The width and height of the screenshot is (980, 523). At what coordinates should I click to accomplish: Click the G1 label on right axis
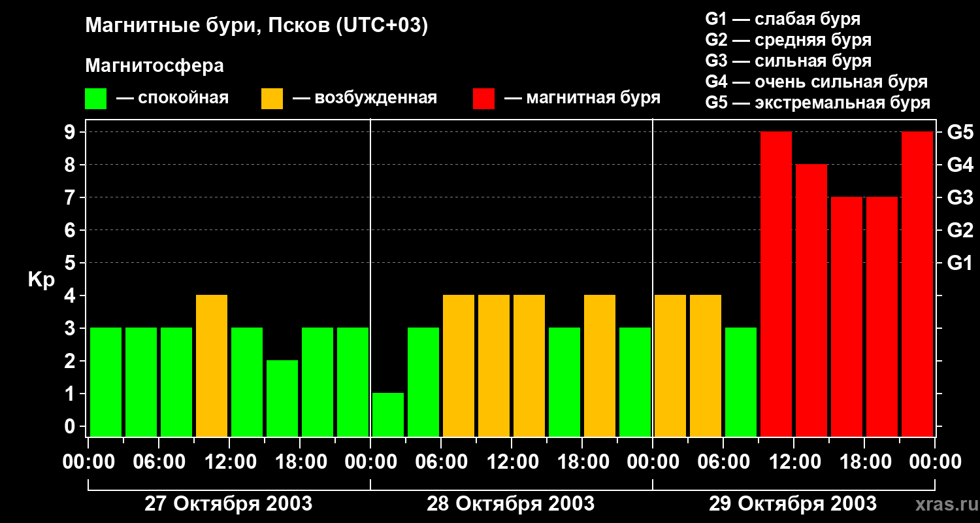point(960,263)
